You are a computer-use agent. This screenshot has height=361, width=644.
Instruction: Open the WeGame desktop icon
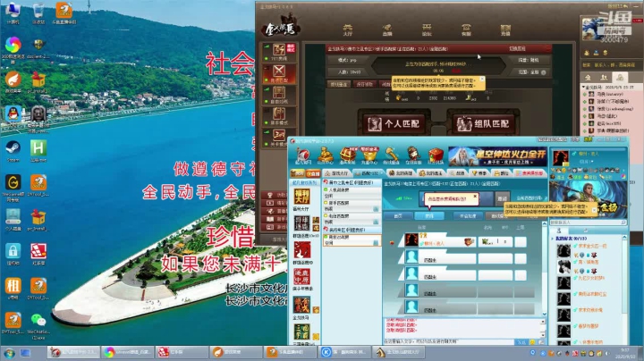pyautogui.click(x=13, y=188)
